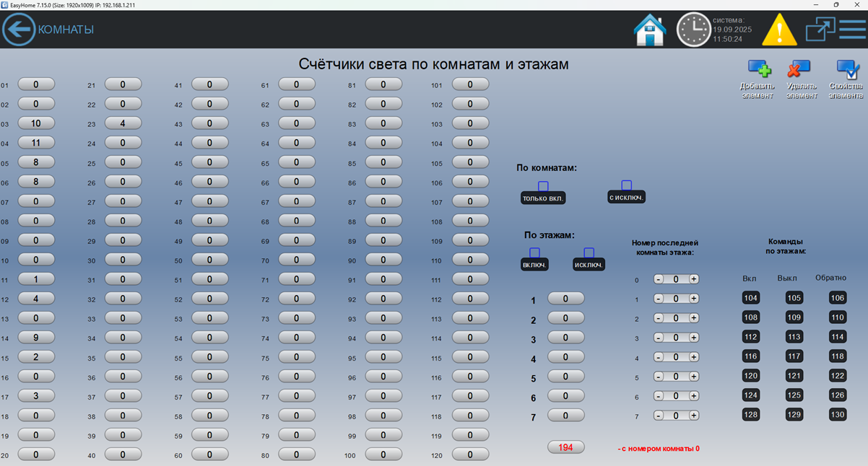
Task: Toggle the 'исключ.' floors checkbox
Action: point(589,252)
